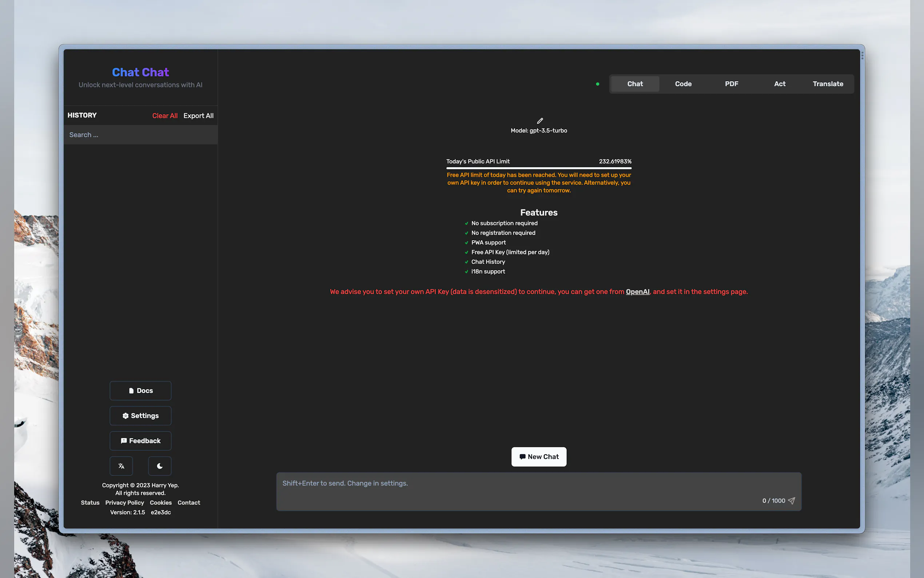Click the green status dot indicator
924x578 pixels.
tap(597, 84)
